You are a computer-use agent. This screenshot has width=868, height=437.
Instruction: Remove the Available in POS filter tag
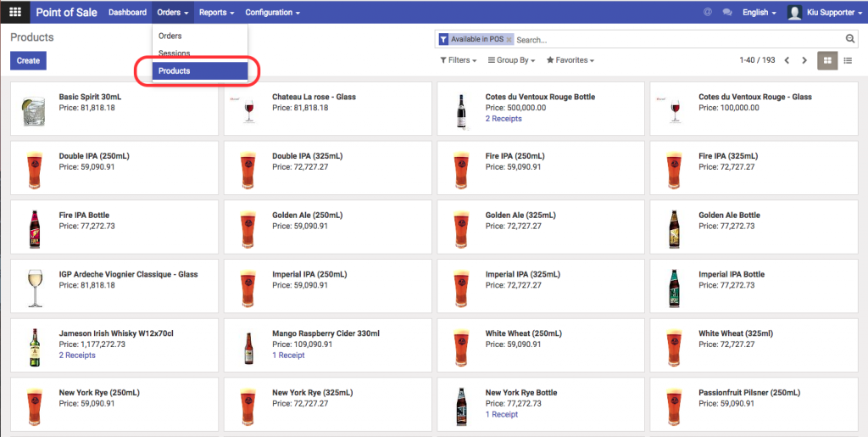pos(509,40)
